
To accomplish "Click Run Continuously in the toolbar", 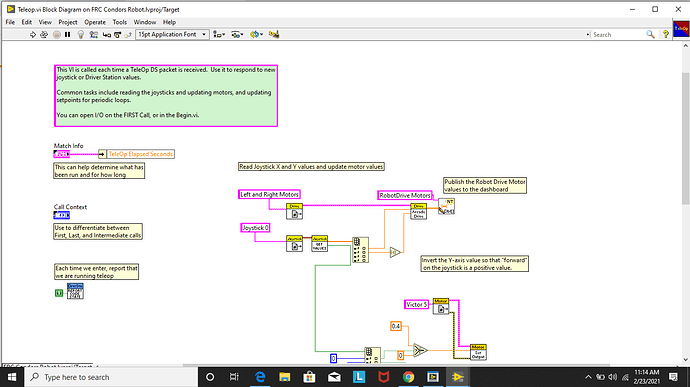I will coord(44,34).
